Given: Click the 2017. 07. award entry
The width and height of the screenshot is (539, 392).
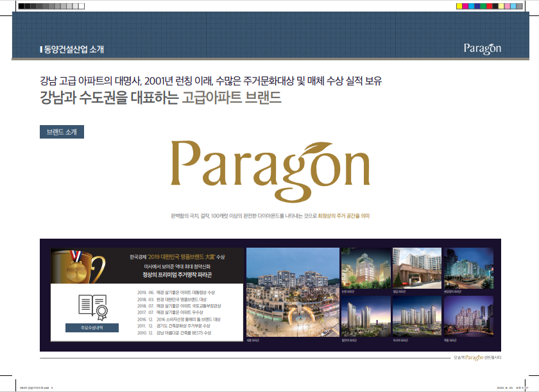Looking at the screenshot, I should pyautogui.click(x=170, y=312).
